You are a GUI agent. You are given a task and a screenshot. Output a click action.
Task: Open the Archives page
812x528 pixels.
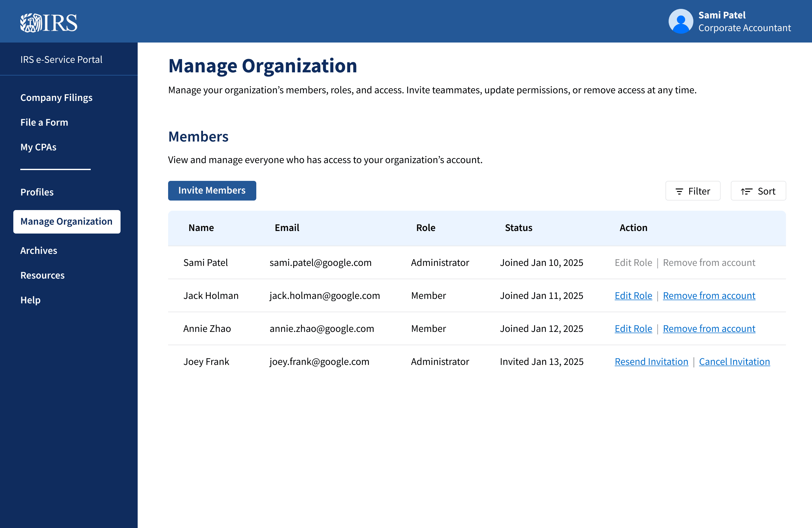click(39, 251)
